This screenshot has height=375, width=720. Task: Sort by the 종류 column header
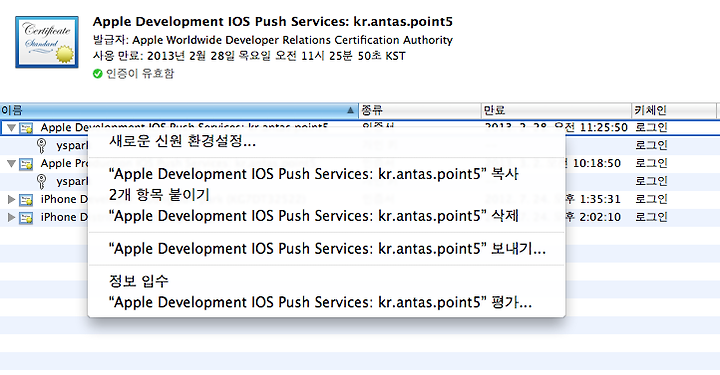(x=420, y=110)
